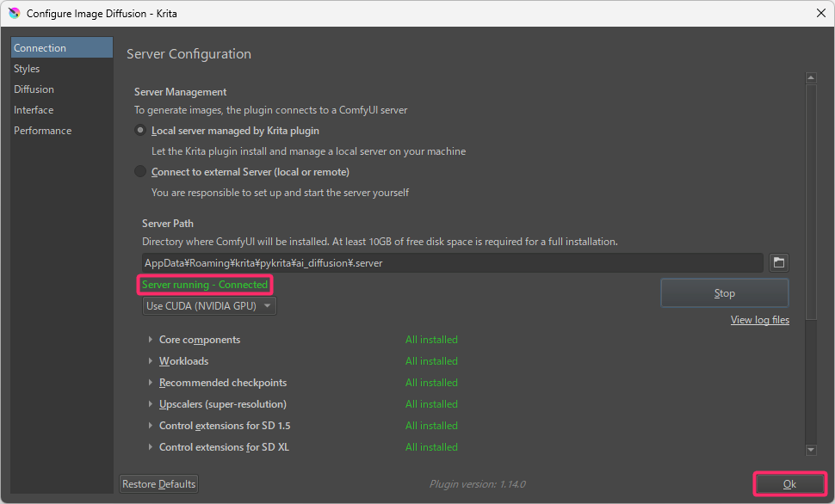This screenshot has width=835, height=504.
Task: Click the Server Configuration heading
Action: pyautogui.click(x=189, y=53)
